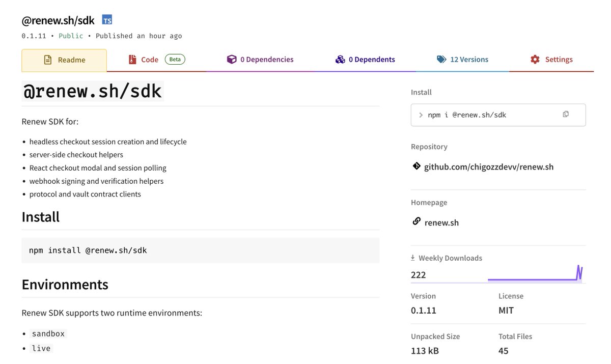
Task: Click the README @renew.sh/sdk heading
Action: click(x=92, y=91)
